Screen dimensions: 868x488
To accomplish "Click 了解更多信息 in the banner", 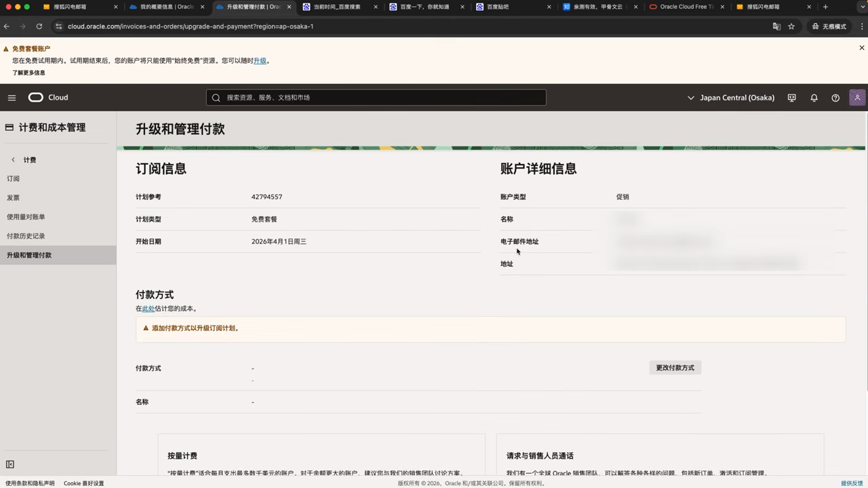I will point(28,73).
